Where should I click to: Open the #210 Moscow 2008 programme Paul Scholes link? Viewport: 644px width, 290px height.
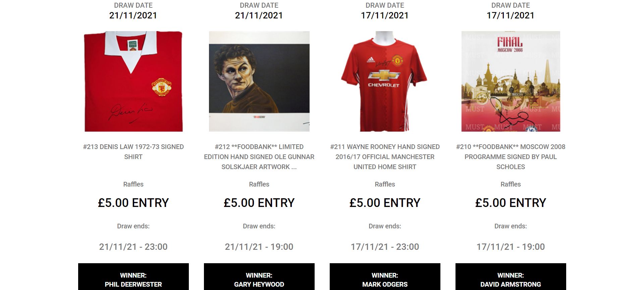(511, 157)
